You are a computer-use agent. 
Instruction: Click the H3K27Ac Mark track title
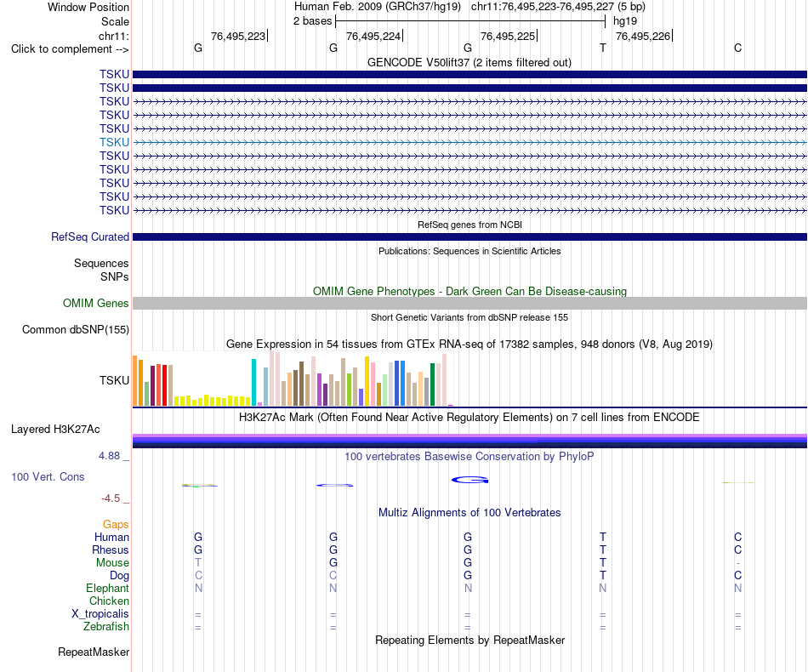click(x=469, y=417)
